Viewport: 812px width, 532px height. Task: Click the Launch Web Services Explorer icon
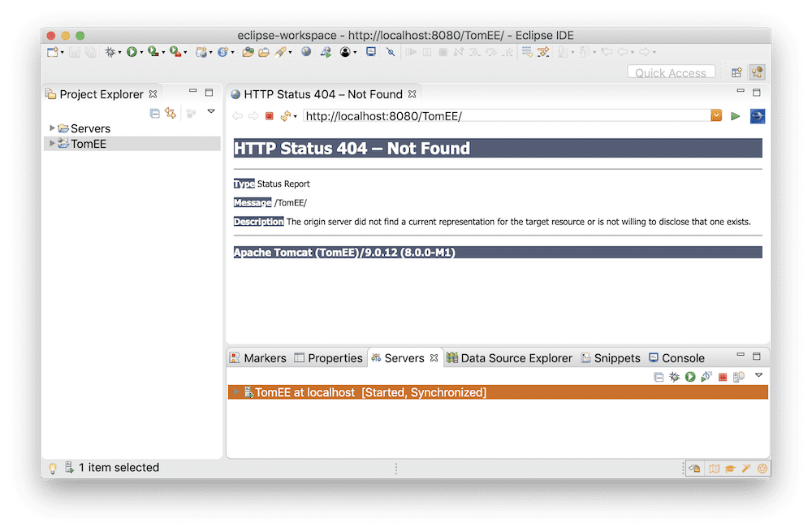(x=326, y=52)
